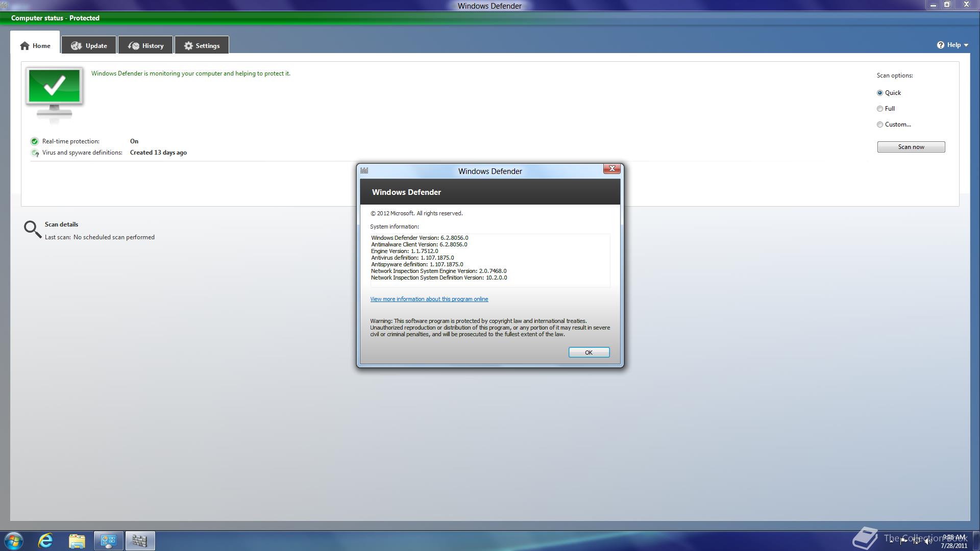Open the Settings tab
The width and height of the screenshot is (980, 551).
[202, 45]
